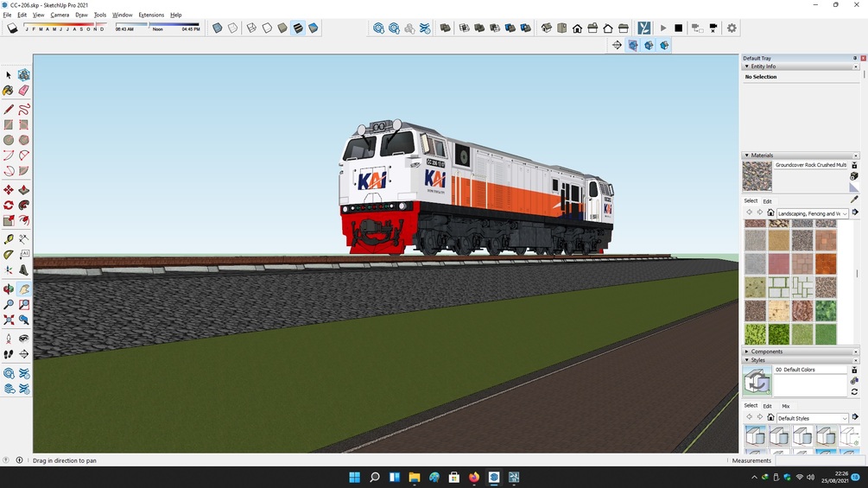Pick the Sample Paint eyedropper
This screenshot has height=488, width=868.
(854, 200)
